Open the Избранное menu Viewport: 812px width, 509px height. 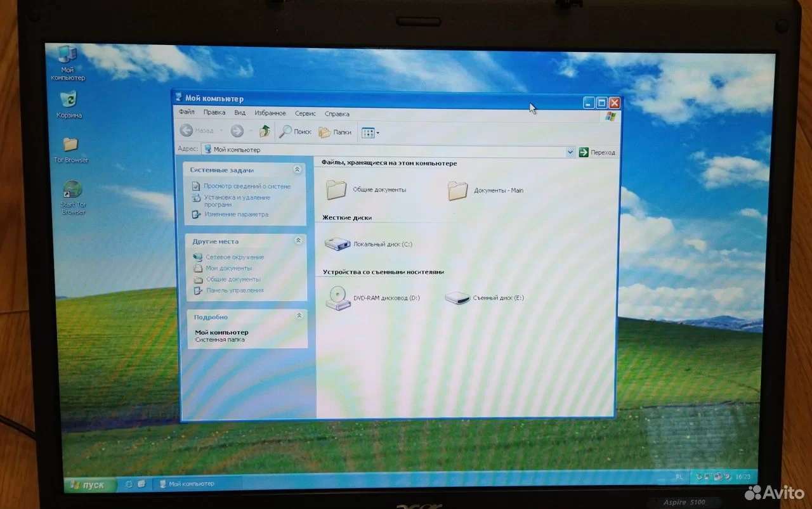click(270, 113)
